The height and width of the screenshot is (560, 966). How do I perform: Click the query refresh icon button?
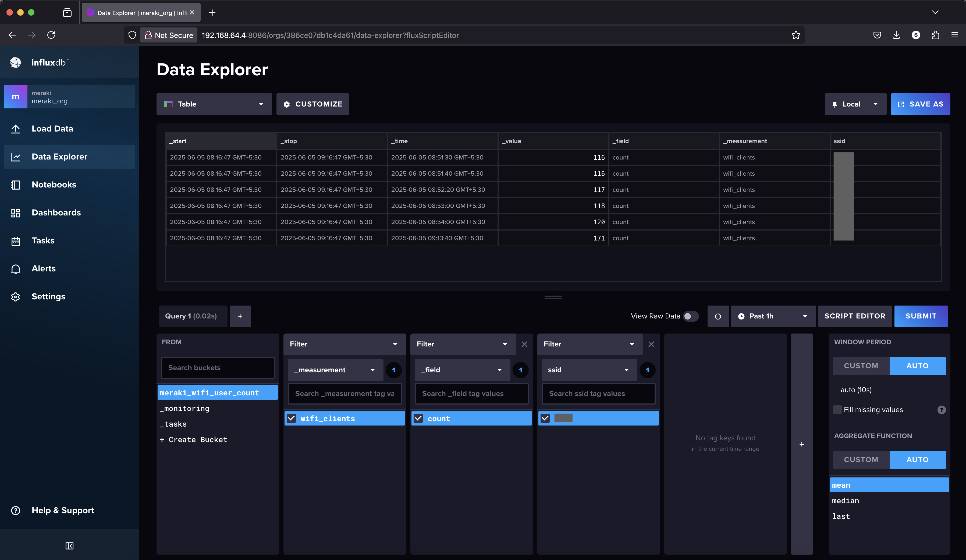point(718,316)
